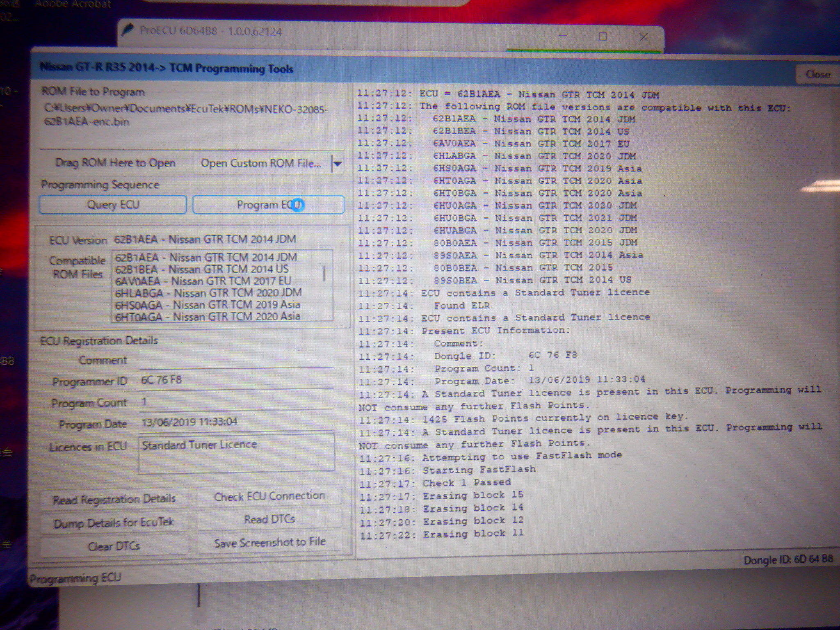Click log line 'Check 1 Passed'

[x=435, y=482]
